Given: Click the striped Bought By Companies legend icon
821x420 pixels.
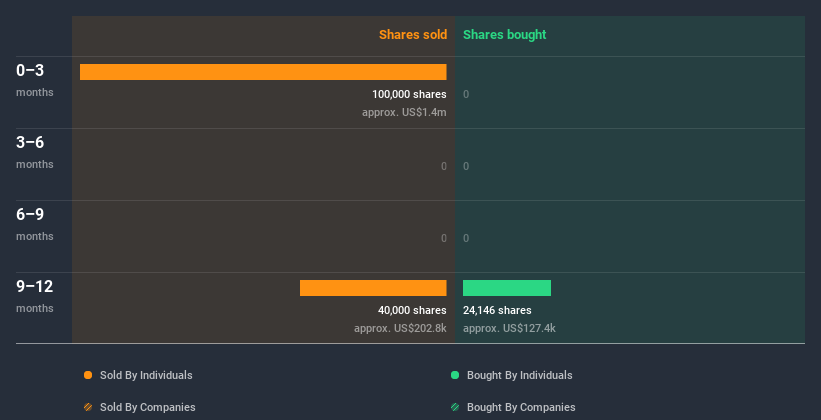Looking at the screenshot, I should coord(455,407).
